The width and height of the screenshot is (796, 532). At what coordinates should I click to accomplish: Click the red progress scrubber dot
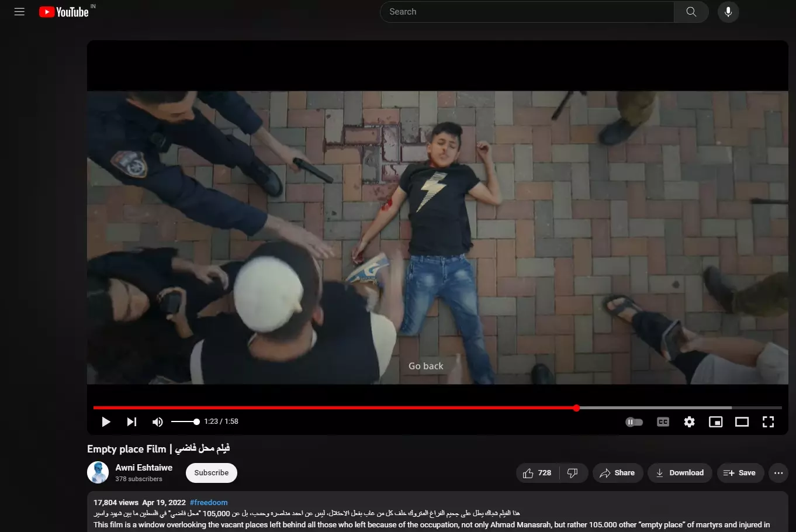(576, 407)
